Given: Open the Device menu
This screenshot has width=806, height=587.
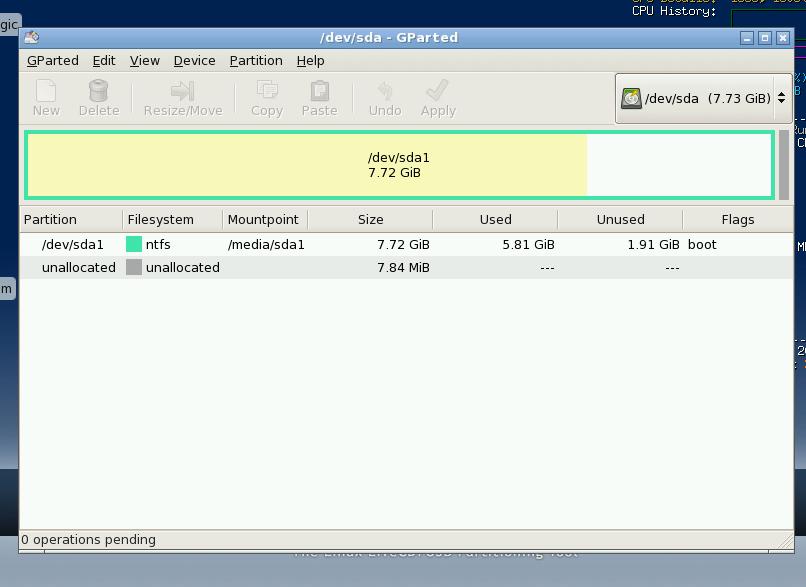Looking at the screenshot, I should pos(194,60).
